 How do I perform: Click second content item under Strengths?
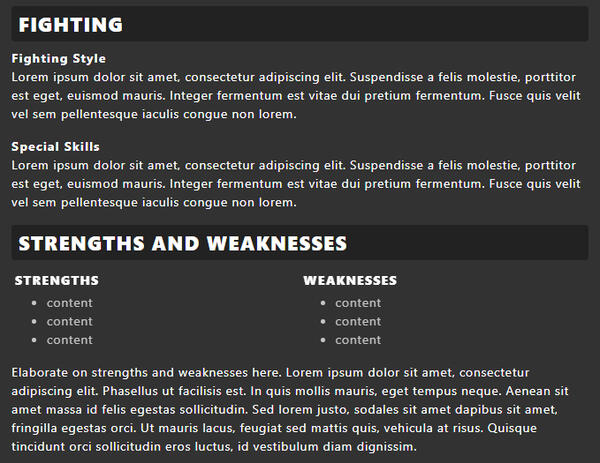pos(70,321)
